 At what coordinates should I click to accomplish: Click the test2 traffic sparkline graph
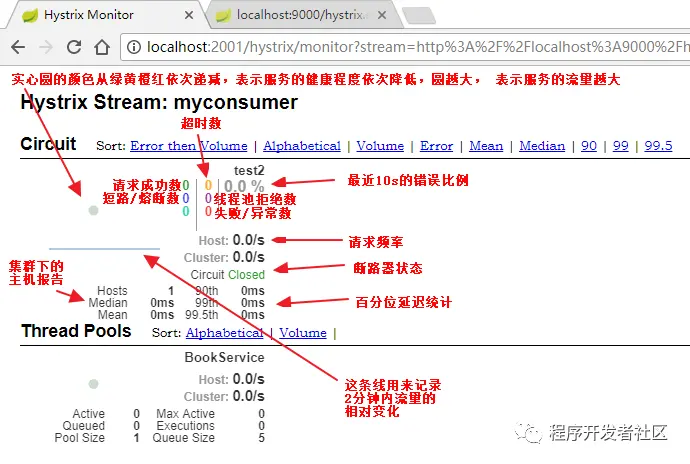point(104,249)
